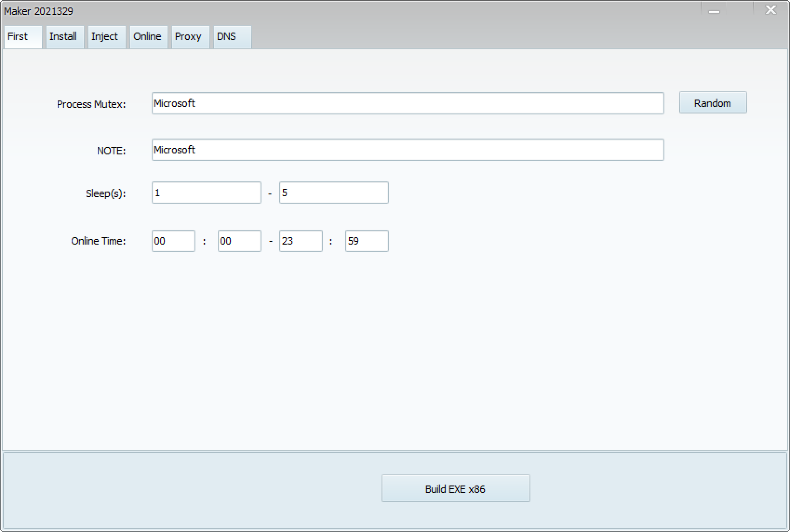Click the Process Mutex label
Image resolution: width=790 pixels, height=532 pixels.
point(91,104)
